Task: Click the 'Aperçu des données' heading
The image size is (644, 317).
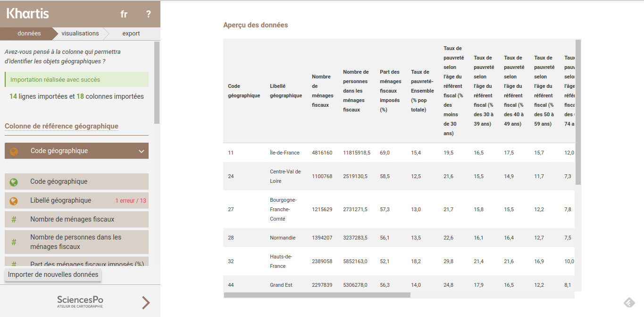Action: [255, 25]
